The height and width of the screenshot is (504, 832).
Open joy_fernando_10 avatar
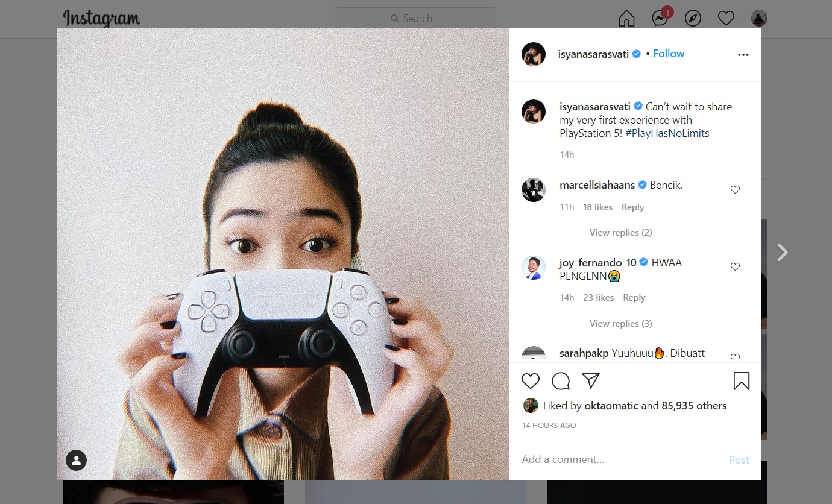(534, 268)
